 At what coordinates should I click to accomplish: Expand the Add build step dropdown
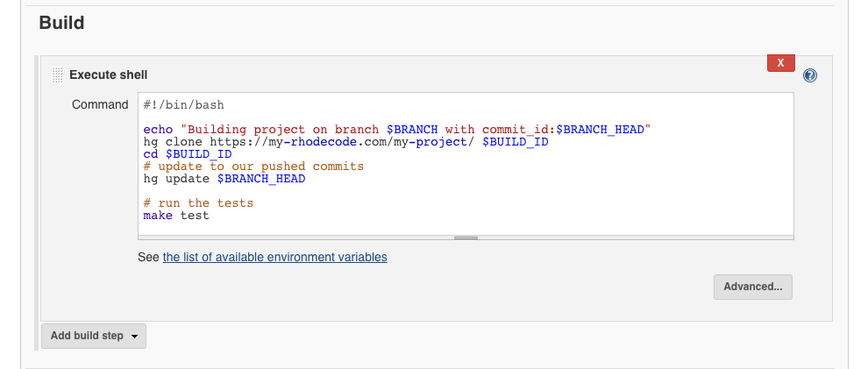(x=94, y=336)
